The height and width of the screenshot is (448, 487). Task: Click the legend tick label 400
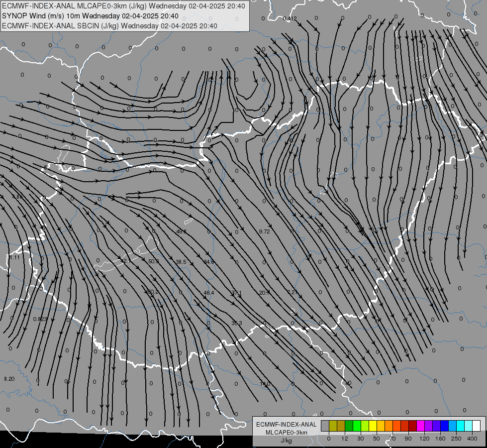(x=472, y=439)
